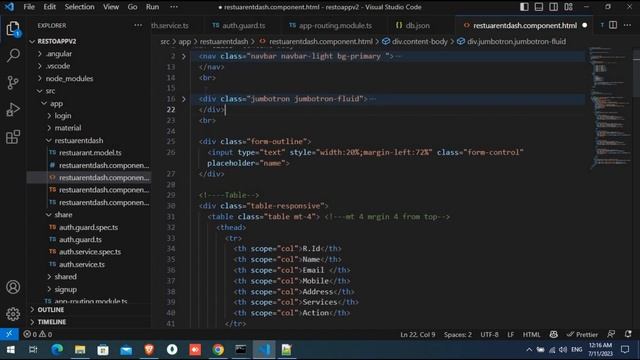Open the Selection menu
Image resolution: width=640 pixels, height=360 pixels.
(x=79, y=7)
